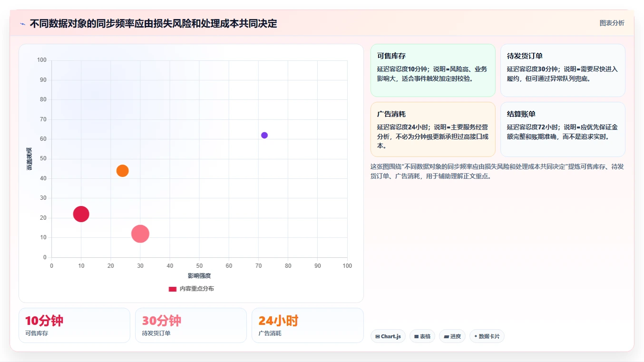Click the 进度 tag
This screenshot has height=362, width=644.
(x=452, y=336)
